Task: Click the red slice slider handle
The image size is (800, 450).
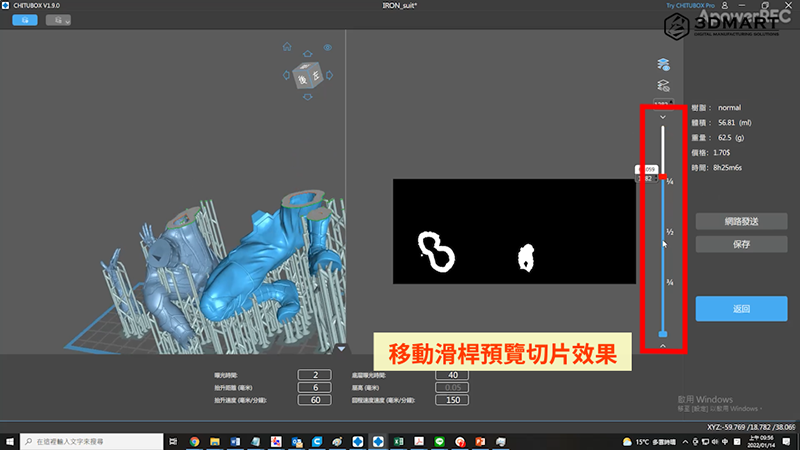Action: [x=662, y=176]
